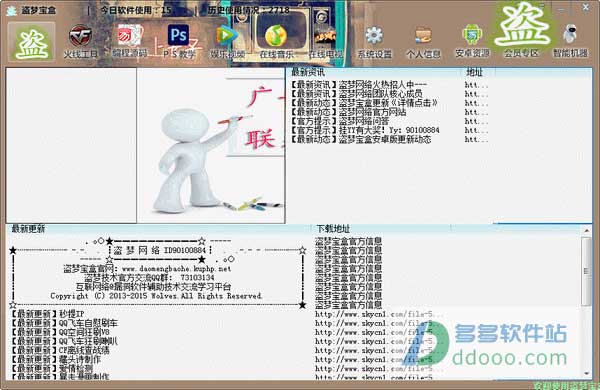Click the 今日软件使用：15 counter
The width and height of the screenshot is (600, 390).
pos(136,10)
